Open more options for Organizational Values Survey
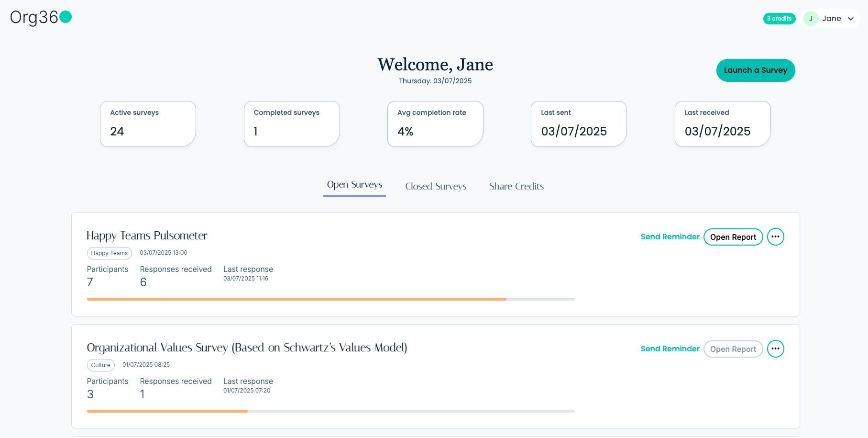This screenshot has height=438, width=868. [x=775, y=349]
